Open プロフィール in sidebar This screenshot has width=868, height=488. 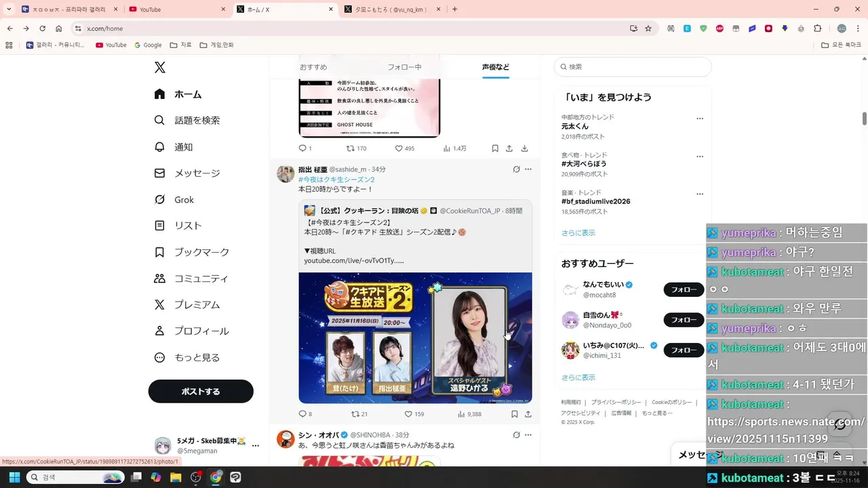[x=191, y=331]
